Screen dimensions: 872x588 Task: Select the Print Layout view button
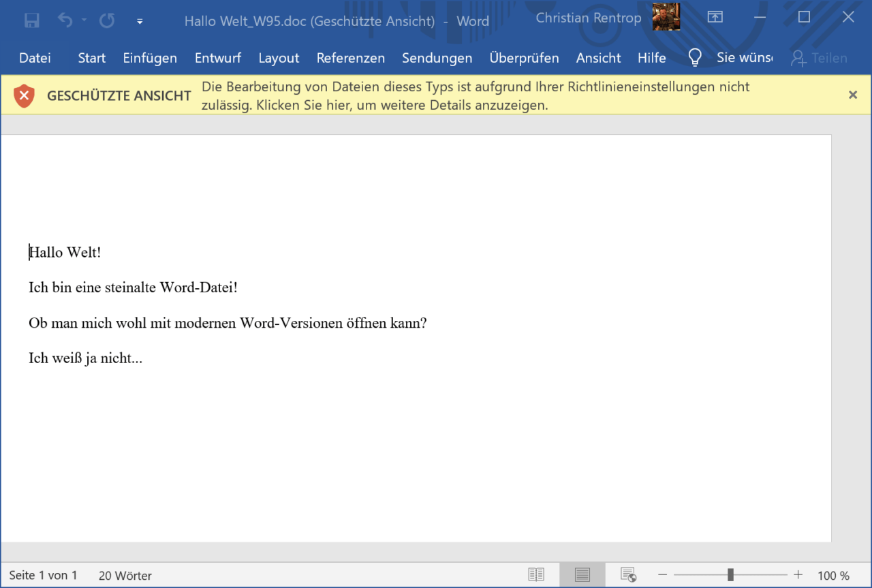click(582, 575)
